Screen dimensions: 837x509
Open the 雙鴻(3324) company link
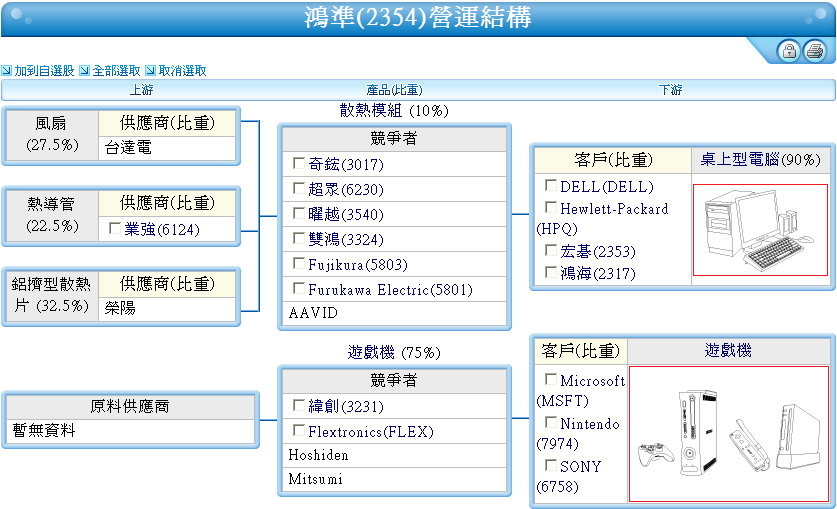coord(346,240)
